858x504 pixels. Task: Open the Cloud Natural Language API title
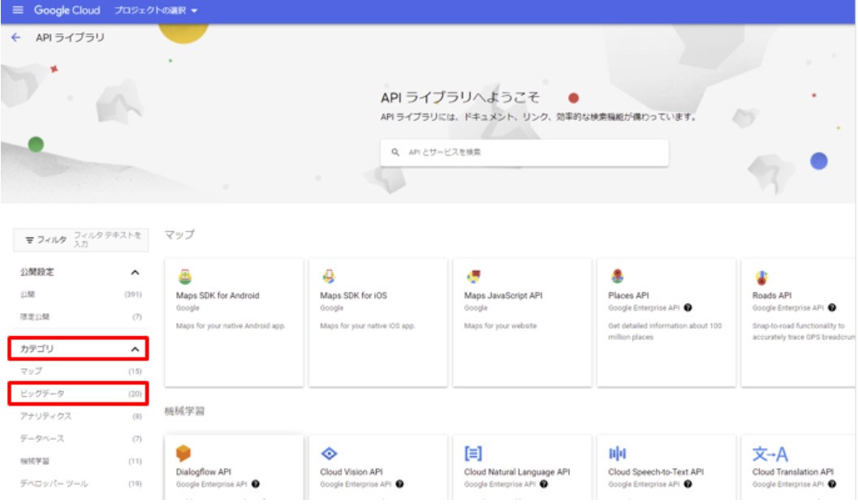tap(517, 472)
